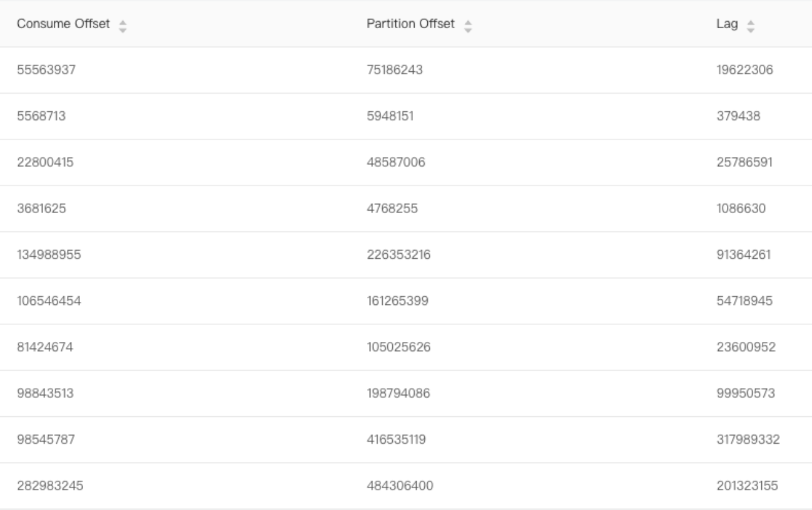Select consume offset 98843513 row
The image size is (812, 510).
click(406, 394)
